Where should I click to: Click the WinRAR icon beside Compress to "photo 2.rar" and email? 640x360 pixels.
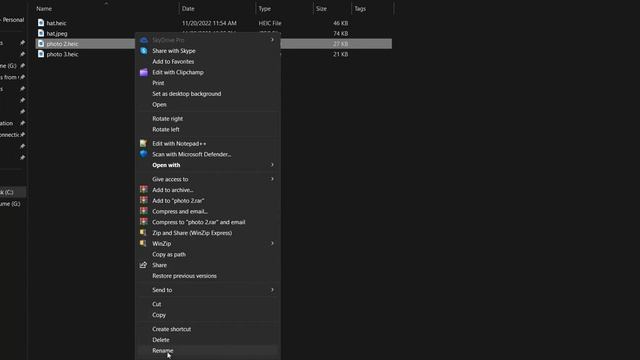pos(143,222)
